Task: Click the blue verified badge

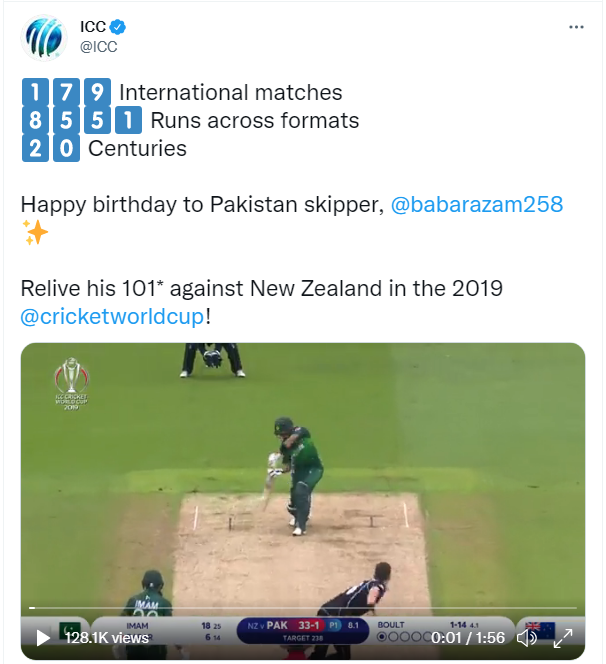Action: coord(117,26)
